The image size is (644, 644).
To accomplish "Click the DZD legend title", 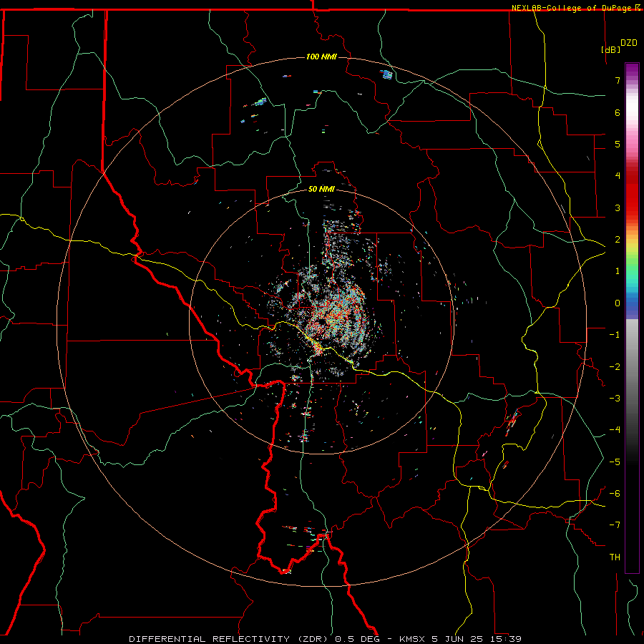I will click(x=629, y=43).
